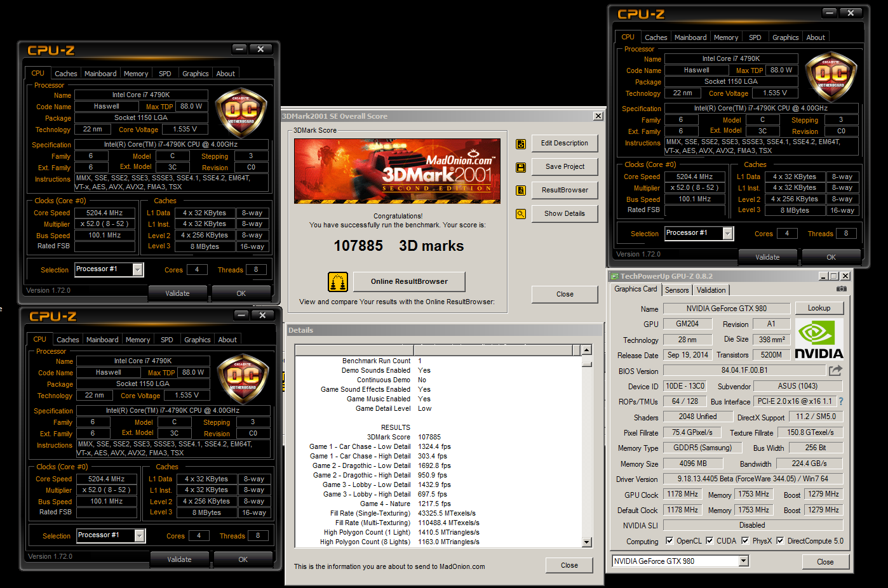Toggle the DirectCompute 5.0 checkbox

780,540
